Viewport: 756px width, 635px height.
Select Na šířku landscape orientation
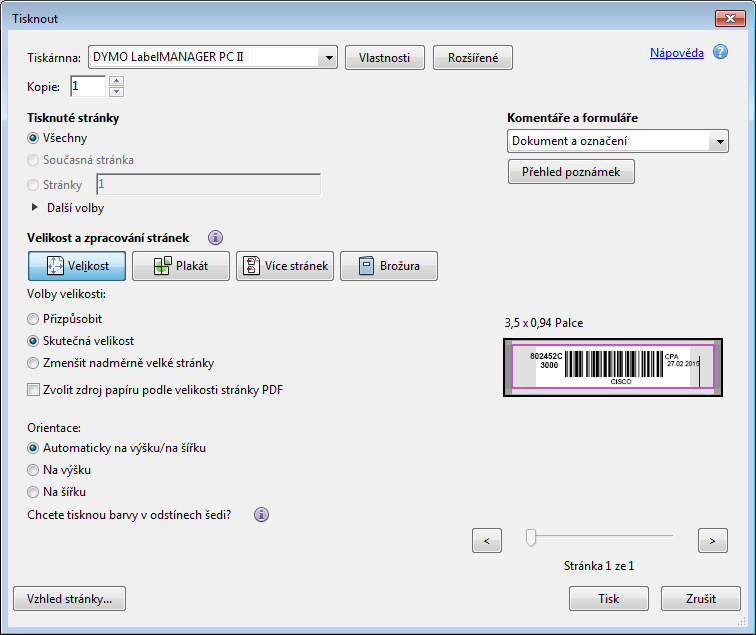[x=33, y=492]
